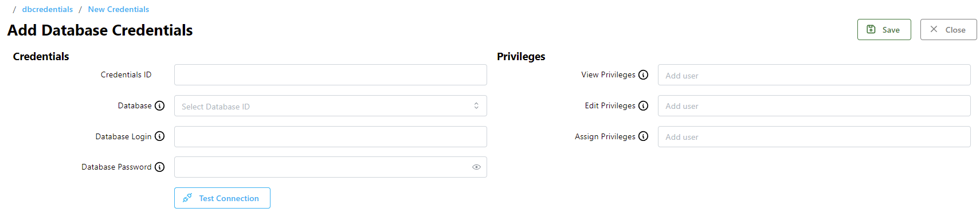The height and width of the screenshot is (212, 980).
Task: Go to dbcredentials breadcrumb
Action: 48,9
